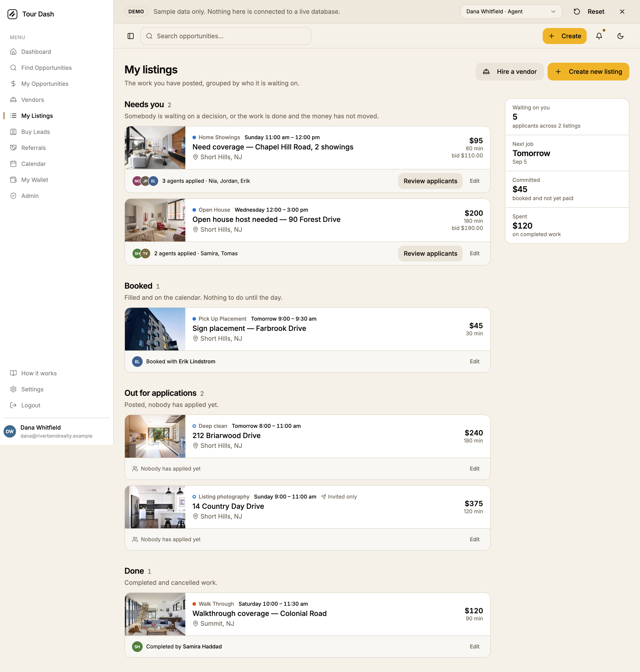
Task: Click the Reset demo data button
Action: tap(589, 12)
